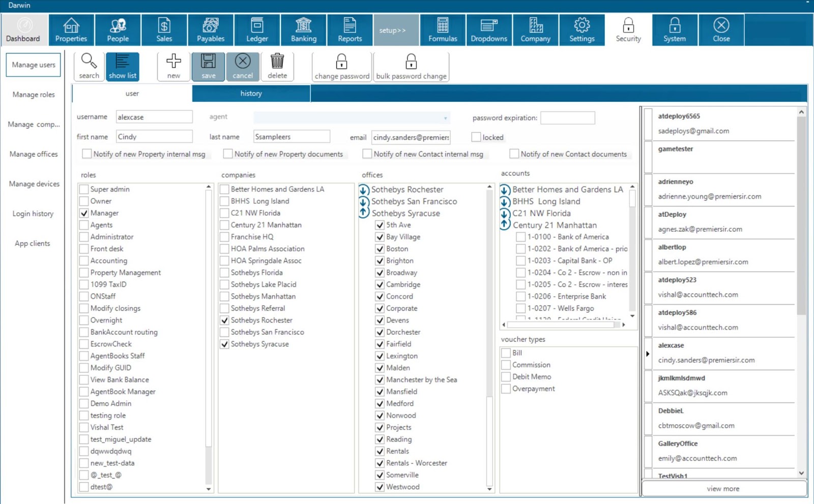Collapse the Sothebys Syracuse offices group
This screenshot has height=504, width=814.
coord(364,213)
